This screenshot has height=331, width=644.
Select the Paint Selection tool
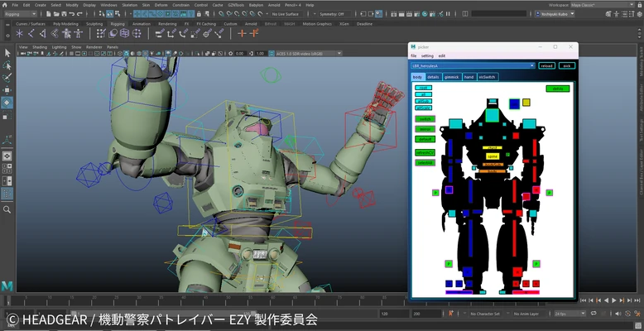coord(7,78)
